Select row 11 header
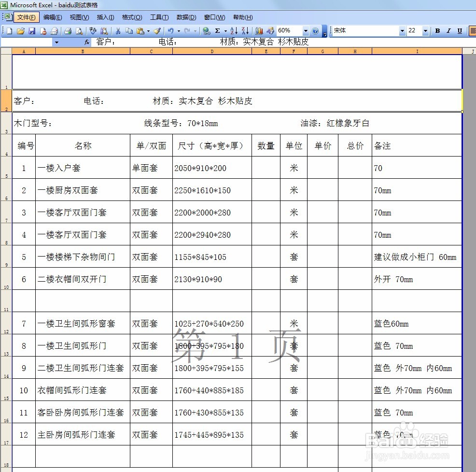 click(6, 300)
